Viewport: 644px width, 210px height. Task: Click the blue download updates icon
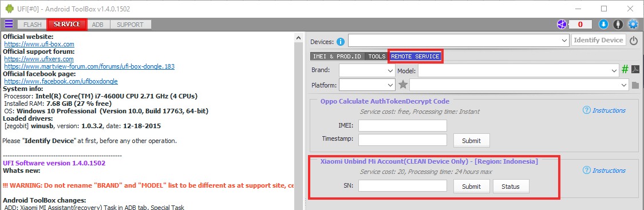click(x=603, y=24)
